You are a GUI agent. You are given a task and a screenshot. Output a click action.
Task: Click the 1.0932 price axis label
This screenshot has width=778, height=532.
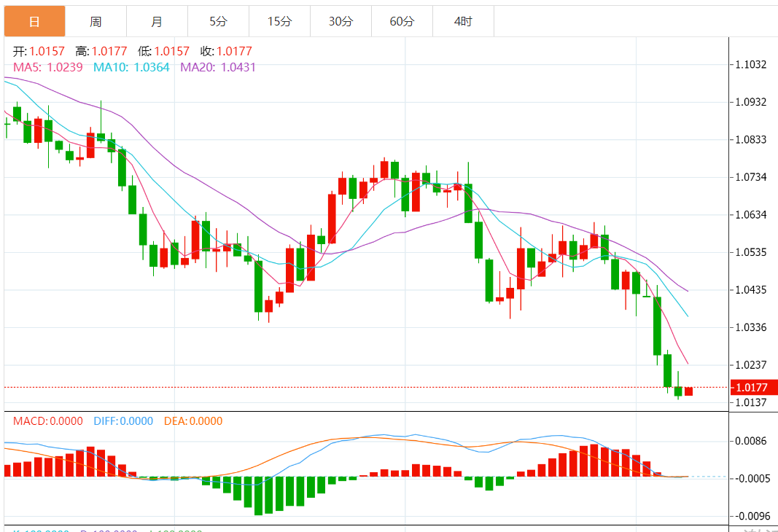point(751,102)
